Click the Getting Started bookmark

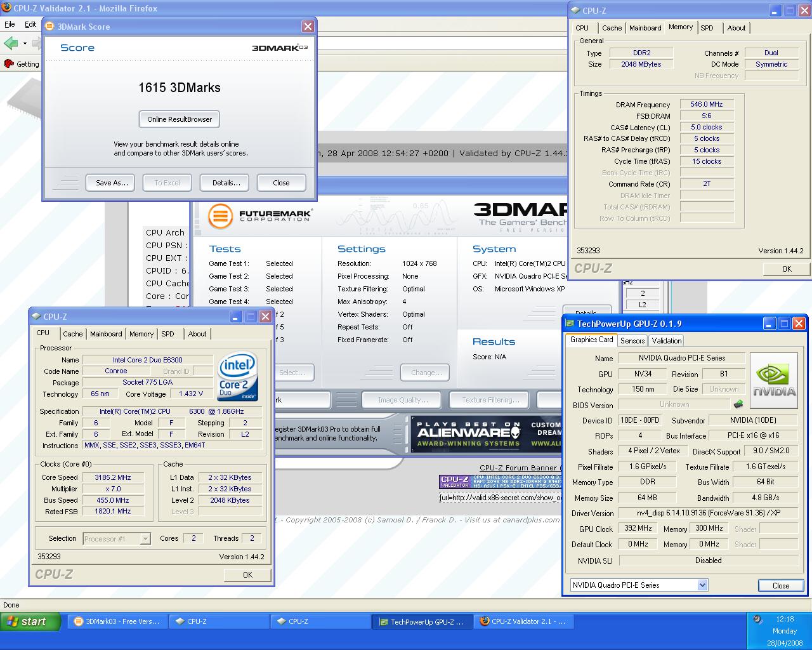point(22,63)
